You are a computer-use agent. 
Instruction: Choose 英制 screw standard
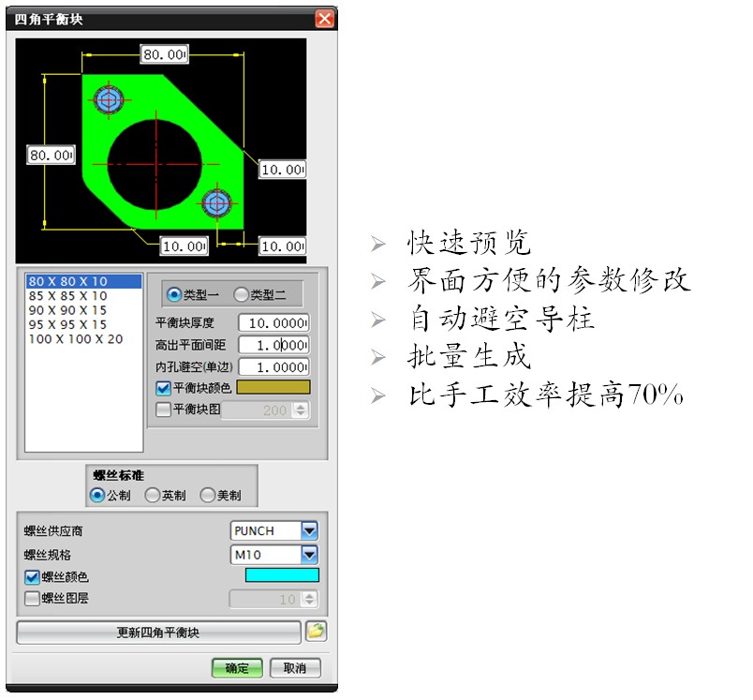[x=152, y=496]
